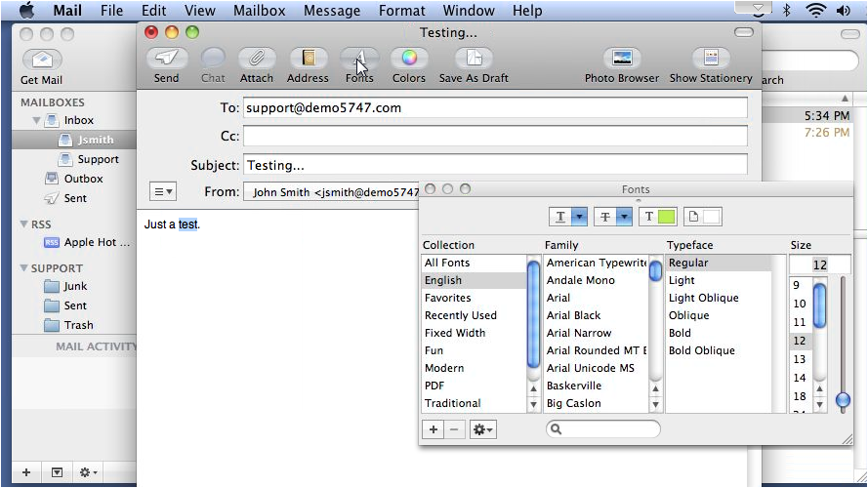
Task: Click the Show Stationery icon
Action: (x=711, y=59)
